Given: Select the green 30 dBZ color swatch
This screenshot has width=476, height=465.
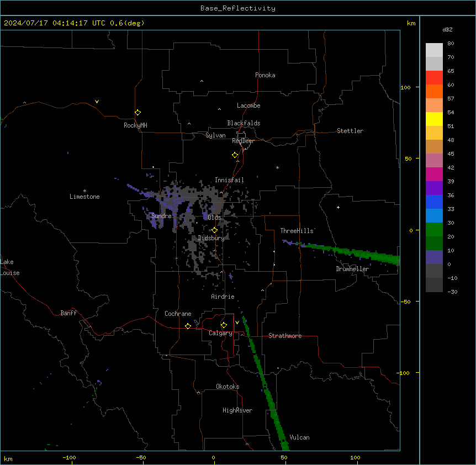Looking at the screenshot, I should pos(434,230).
